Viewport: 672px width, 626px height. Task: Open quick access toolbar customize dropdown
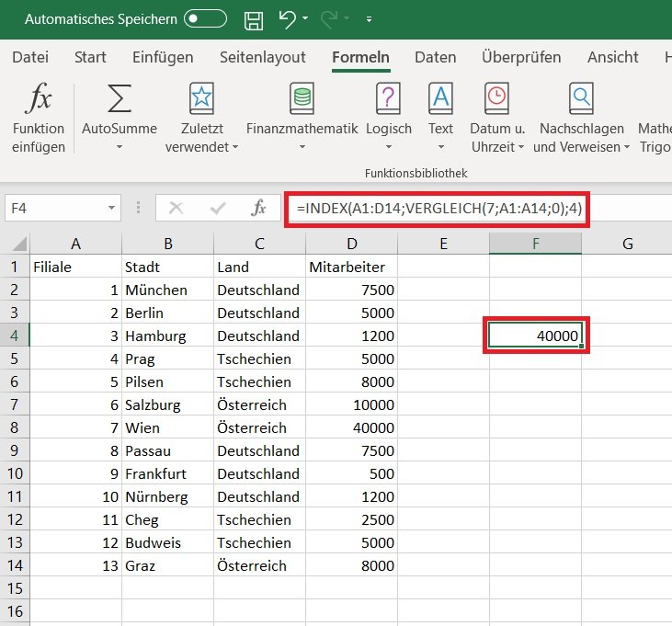coord(369,18)
